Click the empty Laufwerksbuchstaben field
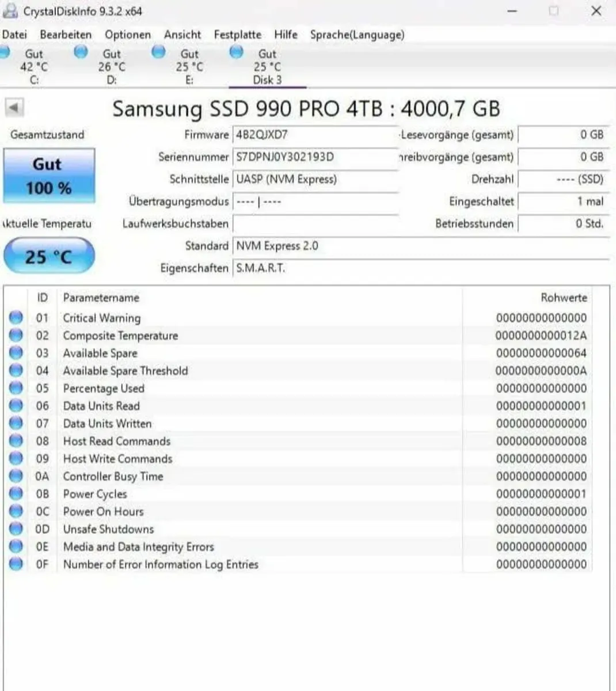Screen dimensions: 616x691 pos(315,224)
